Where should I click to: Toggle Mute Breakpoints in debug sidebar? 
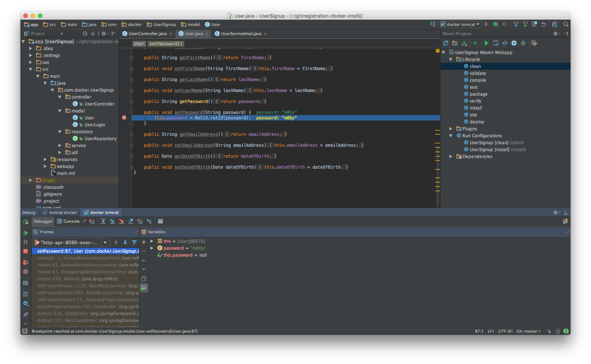pos(26,272)
